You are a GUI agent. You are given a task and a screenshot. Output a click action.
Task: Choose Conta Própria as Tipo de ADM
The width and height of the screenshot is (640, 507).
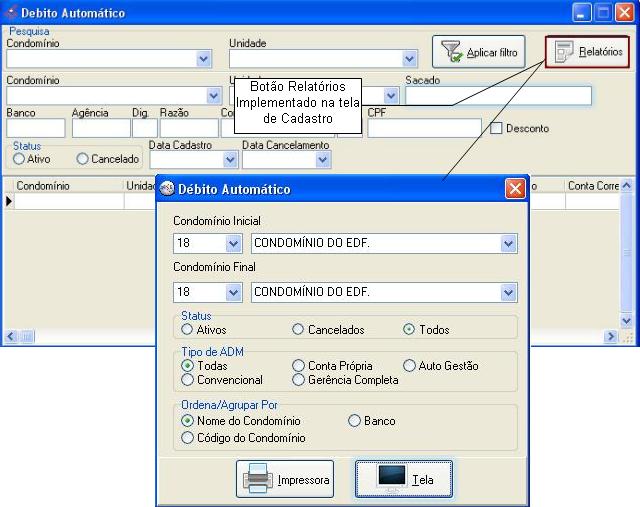pyautogui.click(x=298, y=366)
